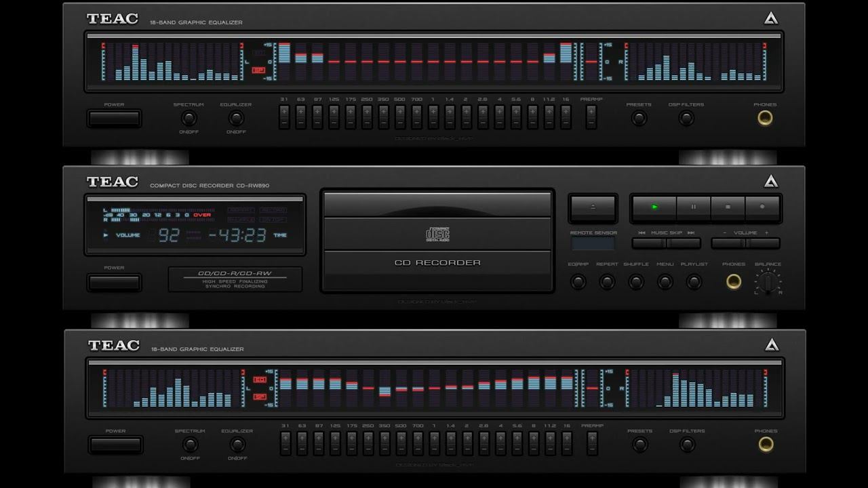The image size is (868, 488).
Task: Lower the Preamp level on lower equalizer
Action: [x=592, y=449]
